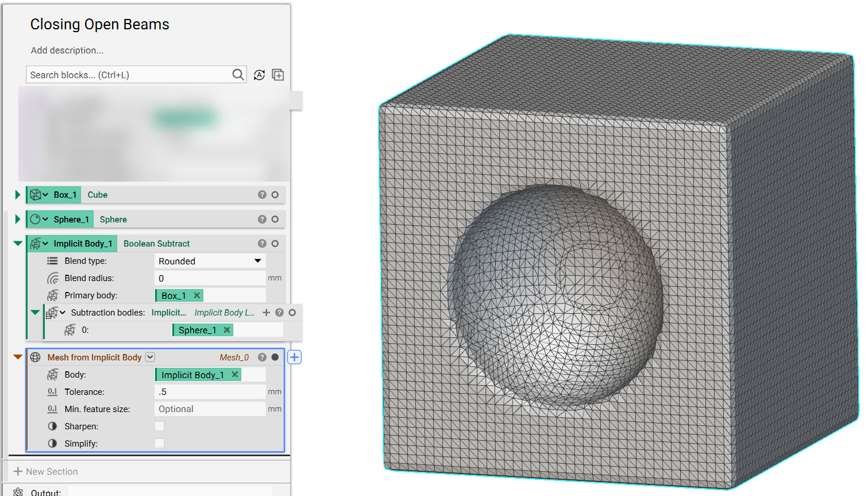Click the Sphere_1 block icon
This screenshot has height=496, width=868.
pyautogui.click(x=36, y=220)
